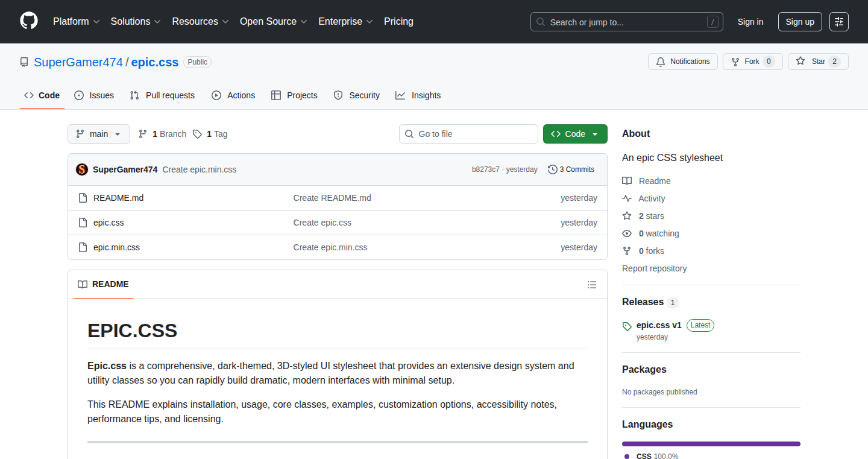The width and height of the screenshot is (868, 459).
Task: Open the epic.css repository name link
Action: tap(155, 62)
